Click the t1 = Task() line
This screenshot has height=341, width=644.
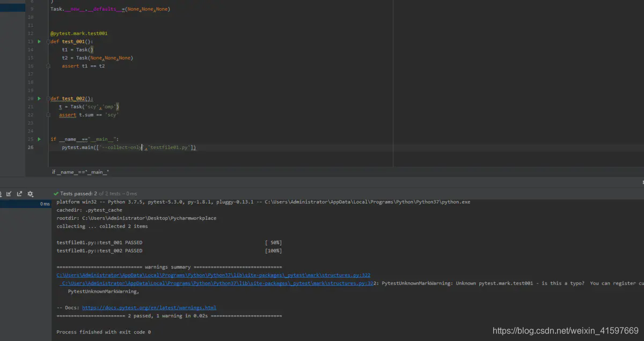point(78,49)
